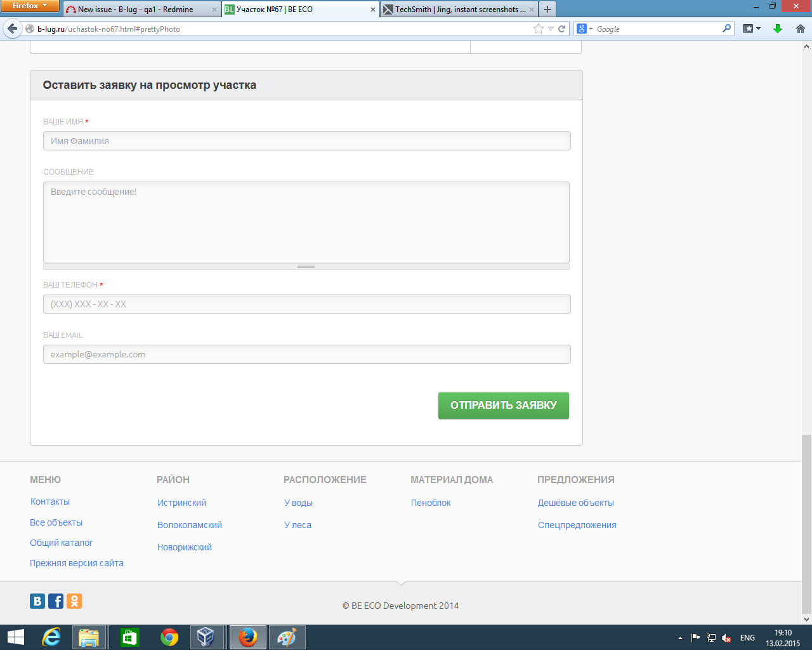Click the Имя Фамилия name field

[306, 141]
